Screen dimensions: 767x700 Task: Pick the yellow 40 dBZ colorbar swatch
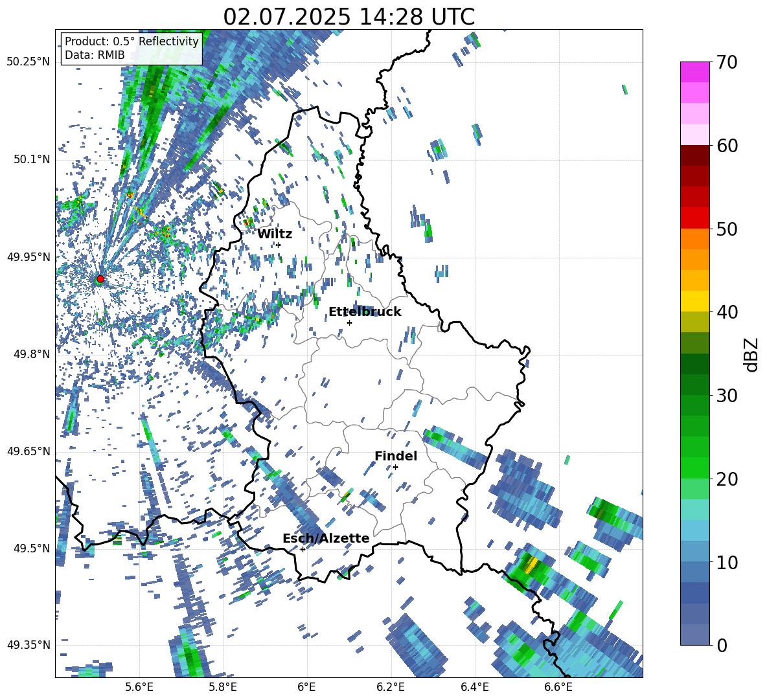(x=694, y=301)
